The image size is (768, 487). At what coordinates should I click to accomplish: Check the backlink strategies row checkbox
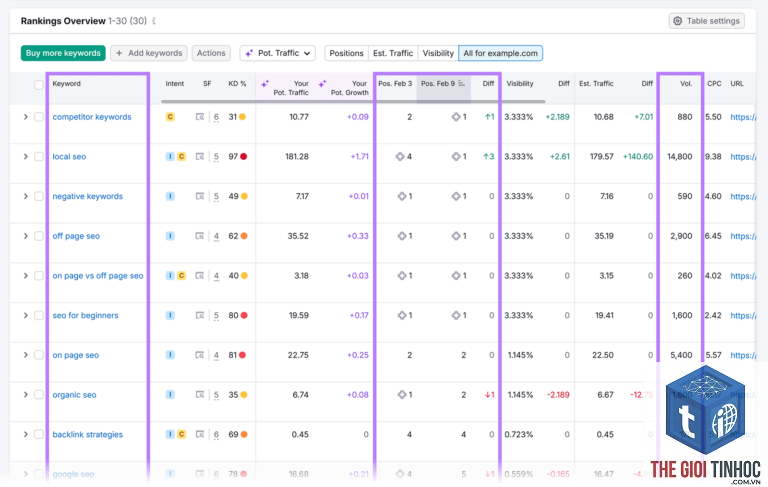(x=39, y=435)
